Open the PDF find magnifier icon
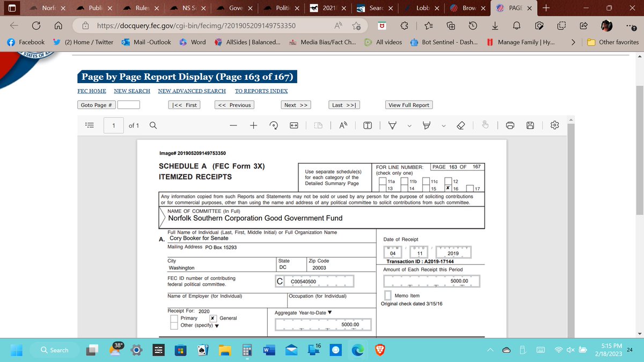This screenshot has height=362, width=644. (x=153, y=125)
